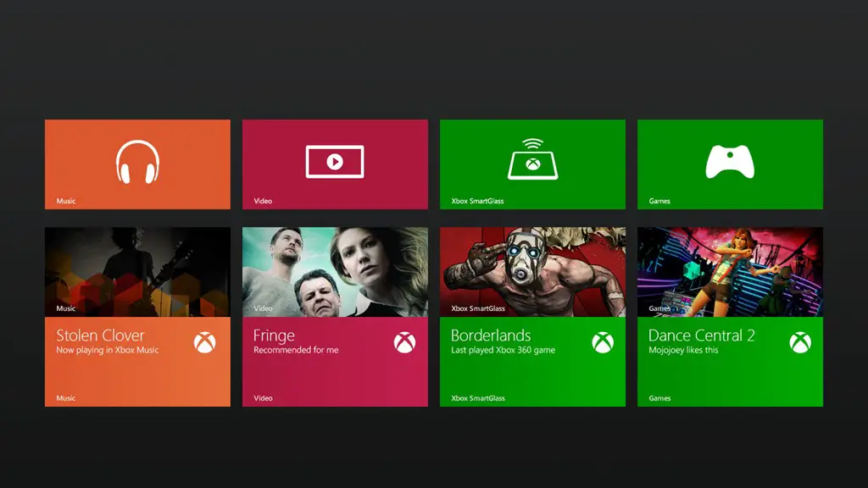
Task: Click the "Music" label under the headphones icon
Action: coord(66,201)
